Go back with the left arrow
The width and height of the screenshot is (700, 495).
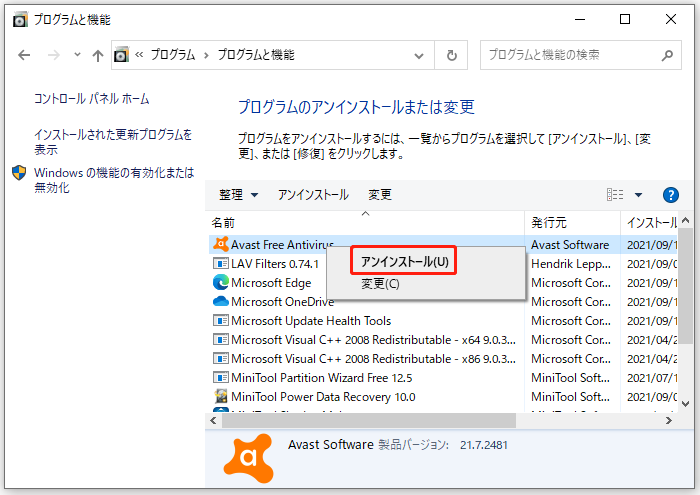pos(24,55)
